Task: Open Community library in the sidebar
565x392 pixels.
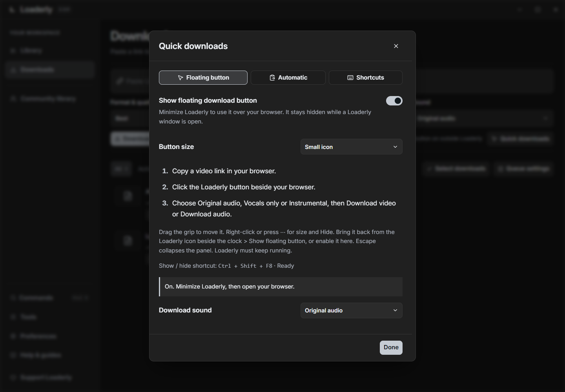Action: coord(50,98)
